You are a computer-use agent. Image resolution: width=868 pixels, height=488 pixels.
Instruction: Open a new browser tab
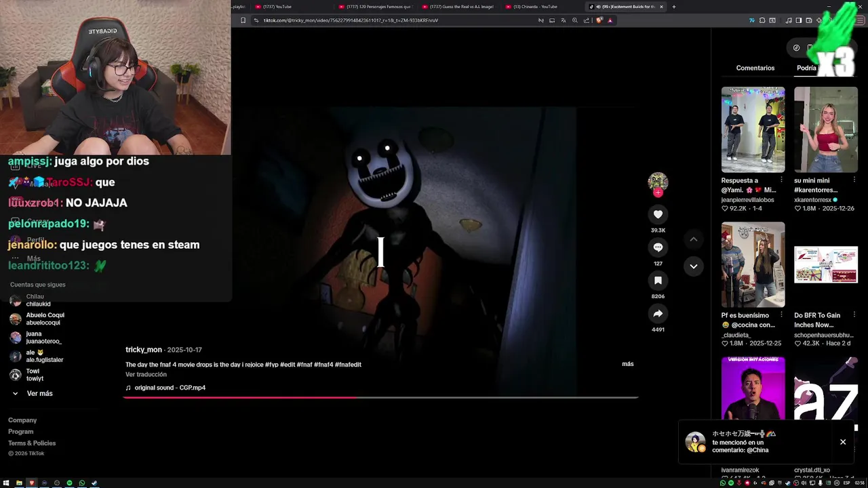point(673,7)
